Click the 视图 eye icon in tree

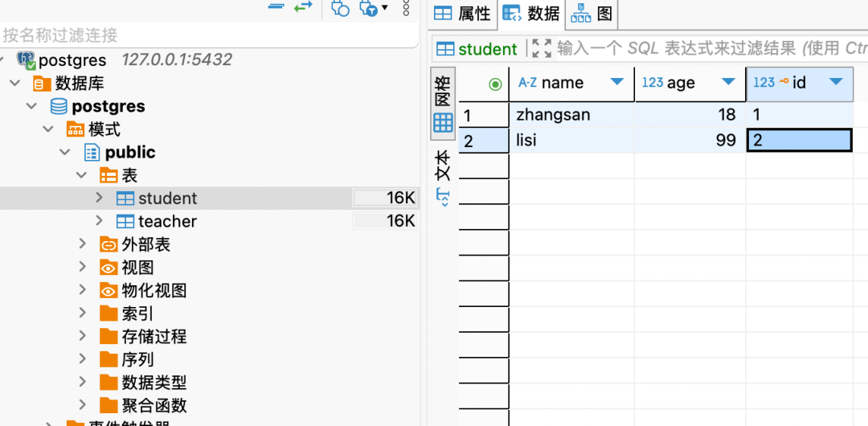(108, 268)
